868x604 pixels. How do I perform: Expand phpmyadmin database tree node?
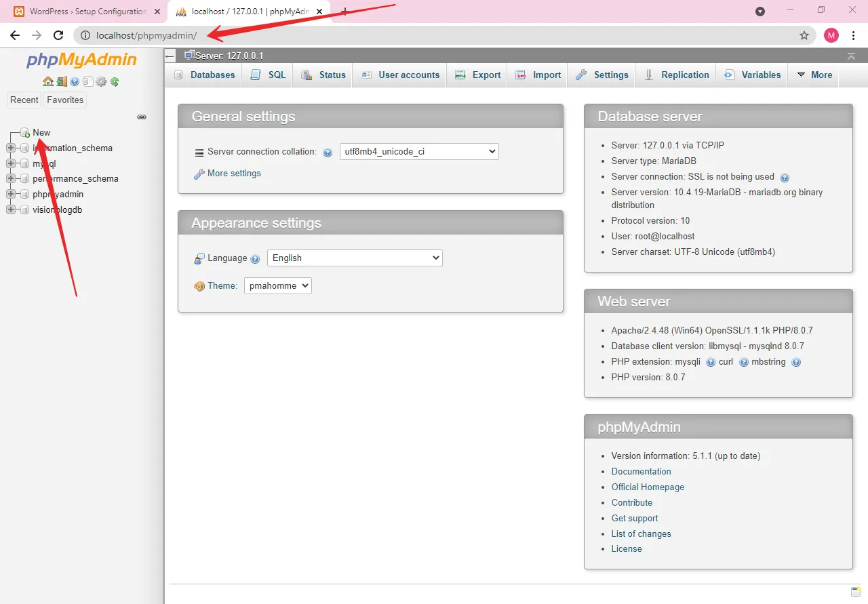11,195
